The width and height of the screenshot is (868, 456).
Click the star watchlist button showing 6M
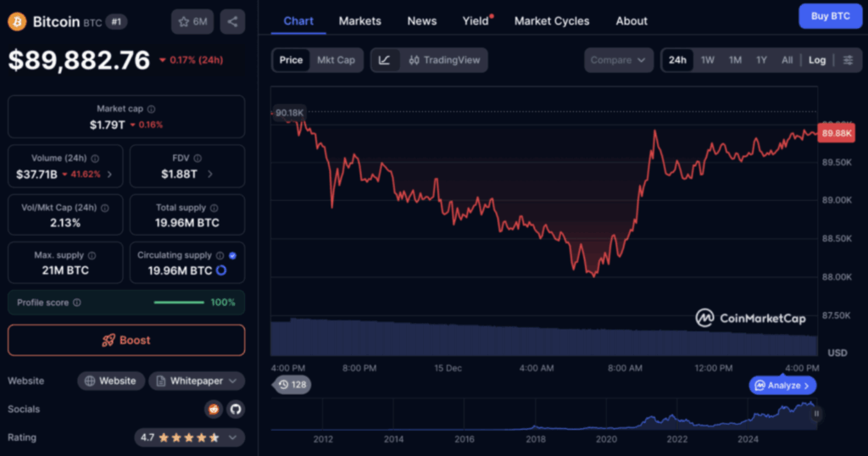point(192,22)
